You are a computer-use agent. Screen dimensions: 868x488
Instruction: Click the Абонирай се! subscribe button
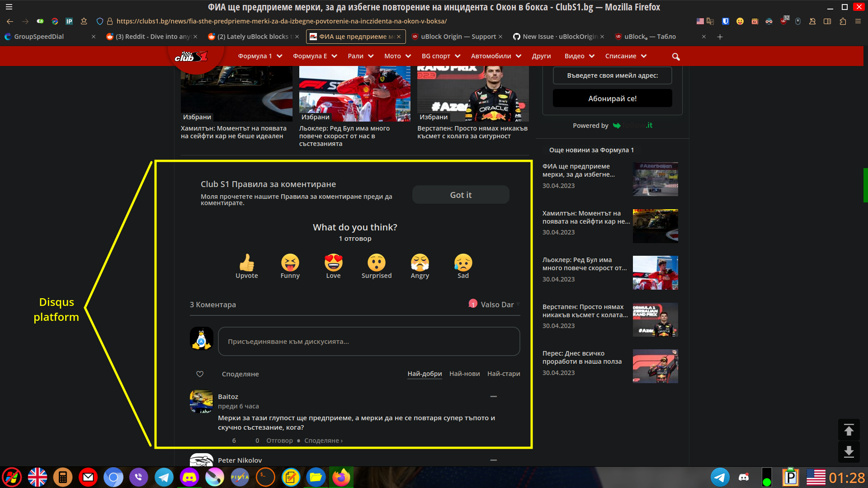click(612, 99)
